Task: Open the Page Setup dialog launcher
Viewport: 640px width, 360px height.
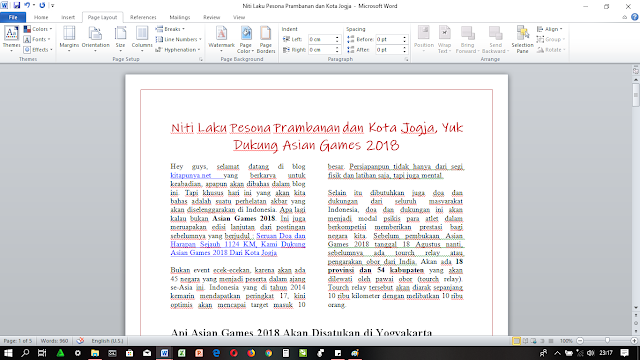Action: coord(200,60)
